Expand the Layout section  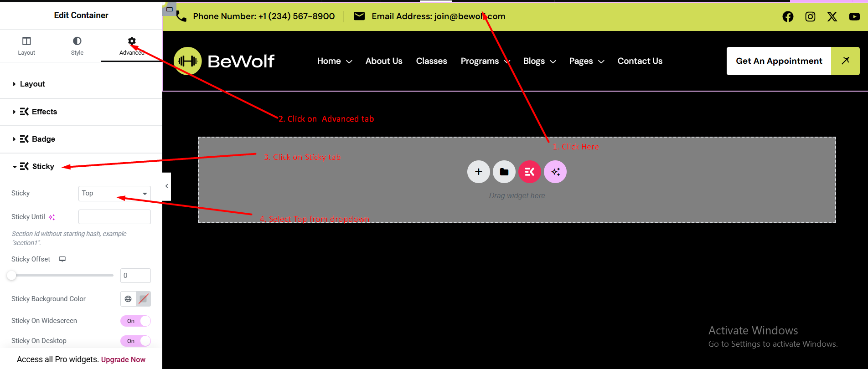(x=81, y=84)
